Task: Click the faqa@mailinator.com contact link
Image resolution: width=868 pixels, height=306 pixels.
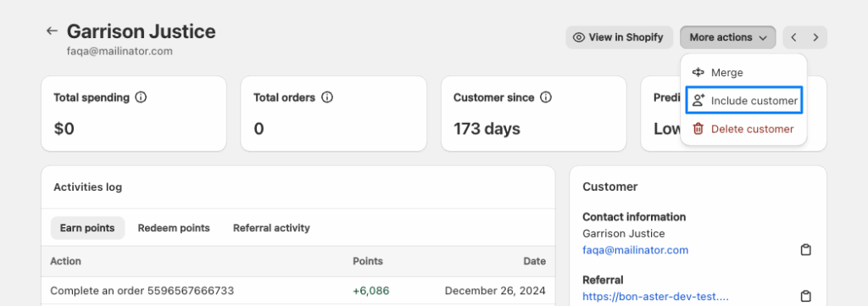Action: tap(636, 250)
